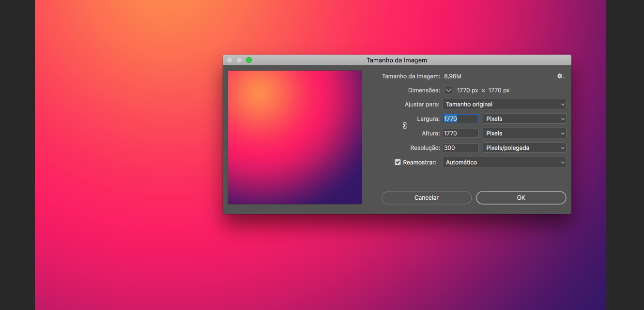This screenshot has width=644, height=310.
Task: Click the dialog's middle minimize button
Action: click(239, 60)
